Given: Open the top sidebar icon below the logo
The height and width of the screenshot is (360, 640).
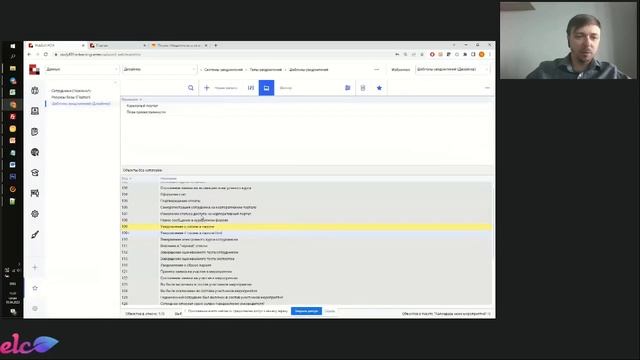Looking at the screenshot, I should (35, 91).
